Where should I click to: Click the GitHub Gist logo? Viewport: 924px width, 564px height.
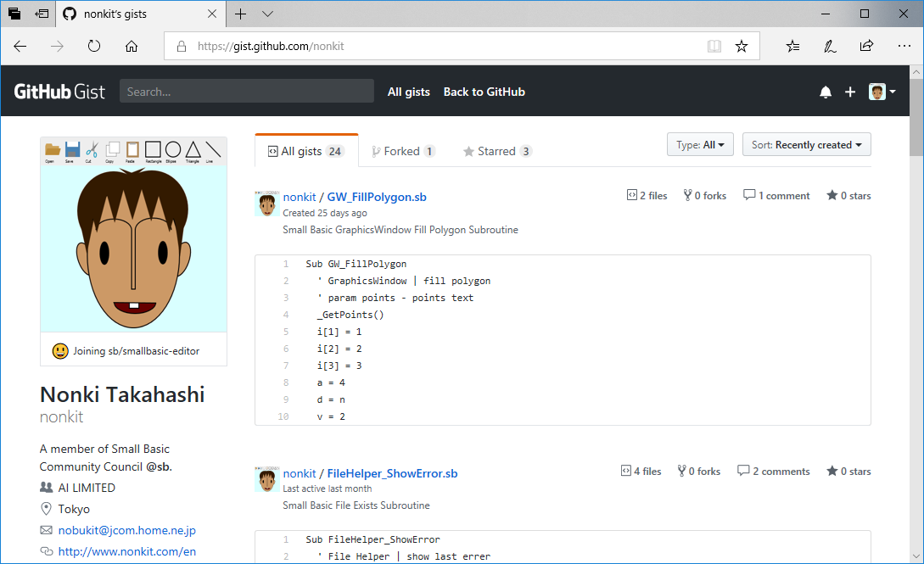coord(59,91)
